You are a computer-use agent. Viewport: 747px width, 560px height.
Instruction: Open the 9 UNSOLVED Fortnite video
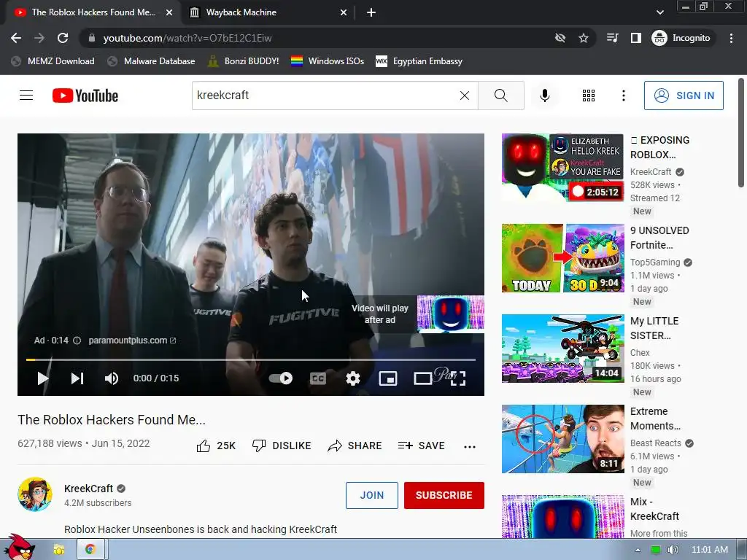pyautogui.click(x=562, y=258)
